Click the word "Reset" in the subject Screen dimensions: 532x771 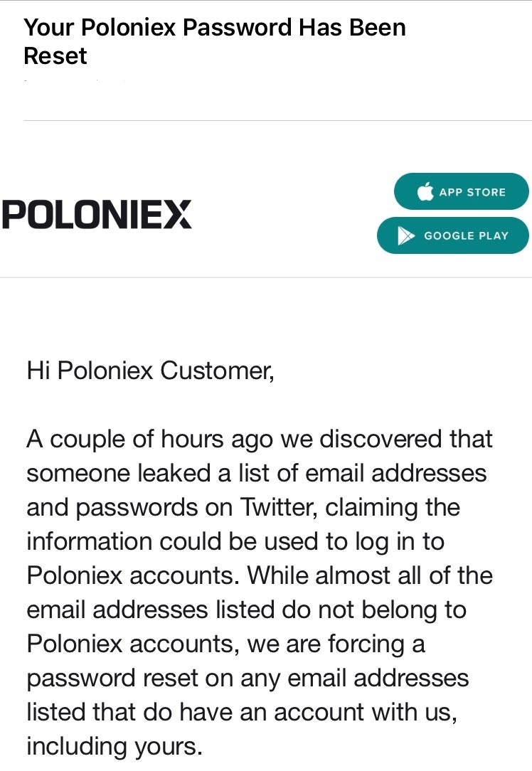(x=55, y=56)
